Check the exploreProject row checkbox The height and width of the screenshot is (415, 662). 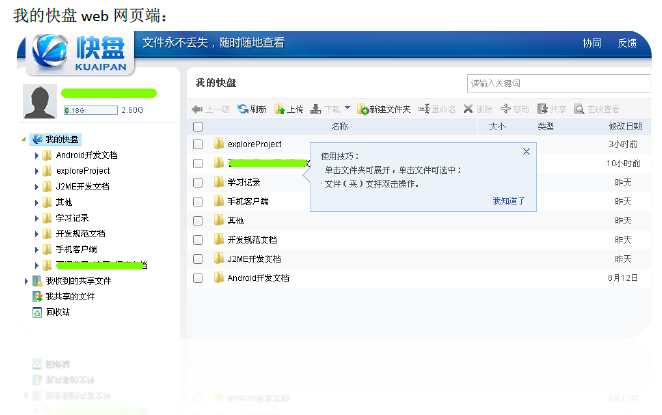[x=198, y=144]
